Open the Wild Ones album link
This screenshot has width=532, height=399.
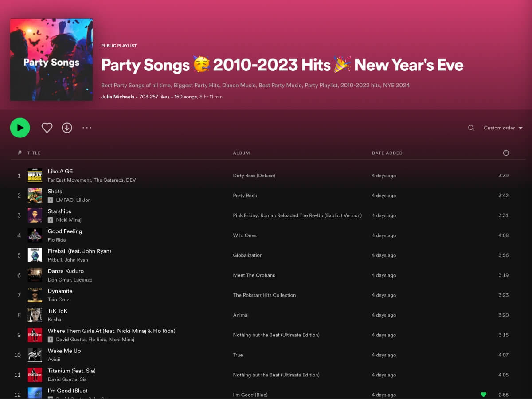tap(245, 235)
